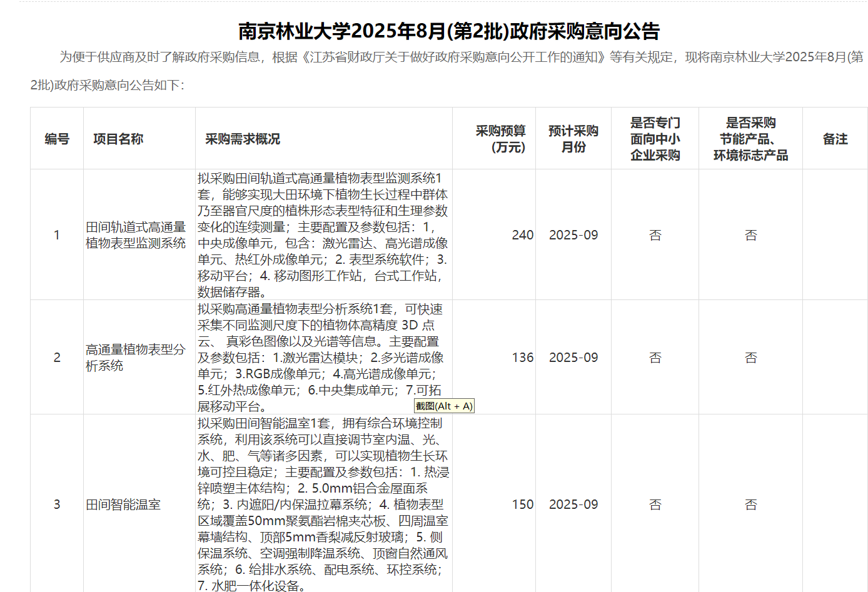Click the announcement title 南京林业大学2025年8月(第2批)政府采购意向公告
This screenshot has height=592, width=868.
tap(449, 31)
